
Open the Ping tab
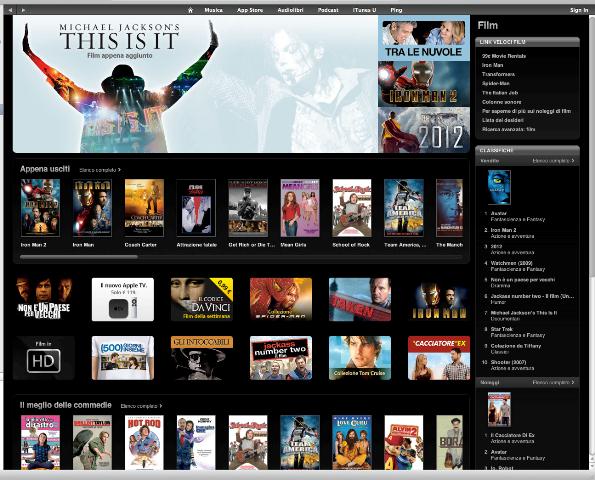click(396, 10)
